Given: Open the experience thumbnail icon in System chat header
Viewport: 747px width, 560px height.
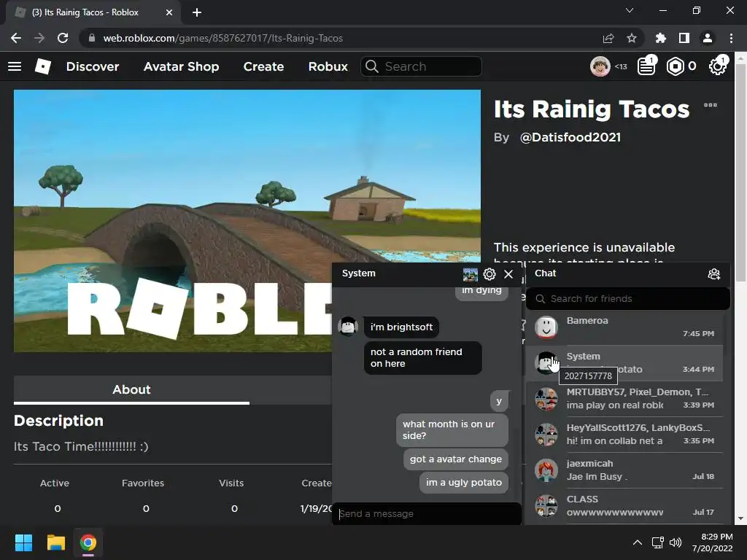Looking at the screenshot, I should pyautogui.click(x=471, y=274).
